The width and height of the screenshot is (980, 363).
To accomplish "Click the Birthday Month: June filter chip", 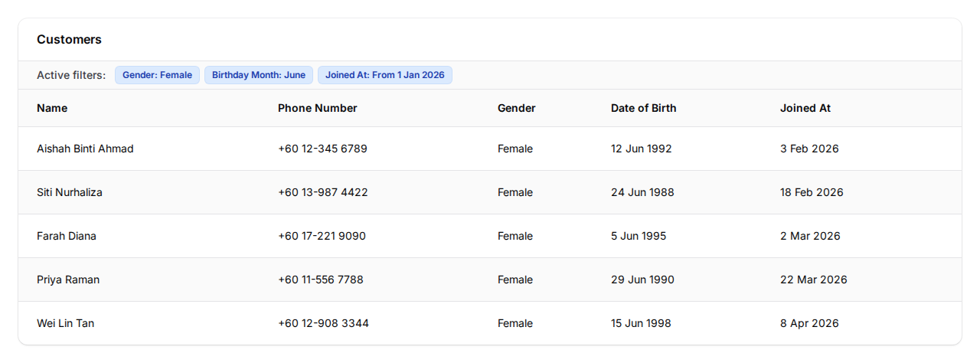I will [259, 75].
